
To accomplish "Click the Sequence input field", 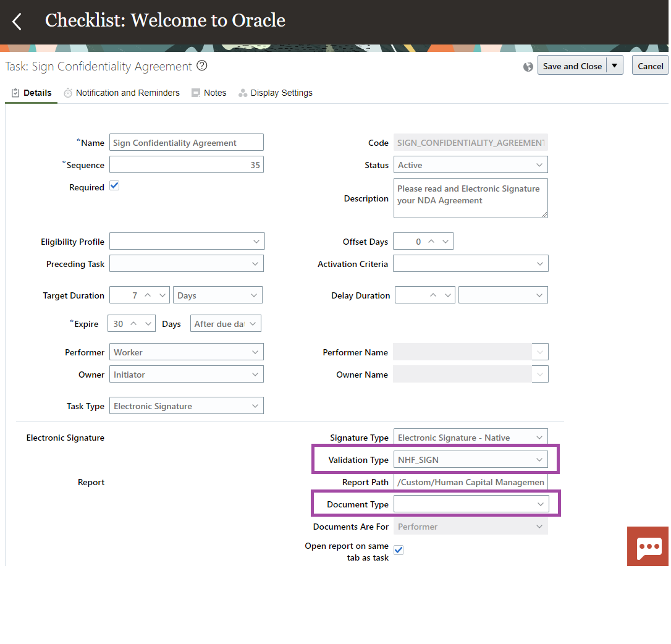I will point(187,165).
